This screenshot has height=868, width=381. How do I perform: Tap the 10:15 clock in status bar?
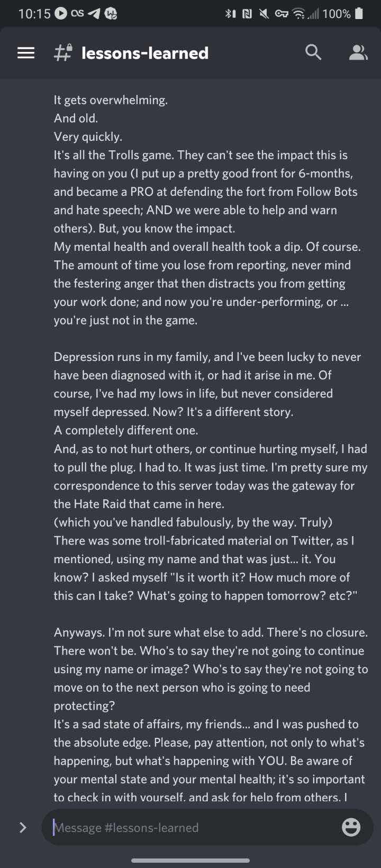point(34,14)
